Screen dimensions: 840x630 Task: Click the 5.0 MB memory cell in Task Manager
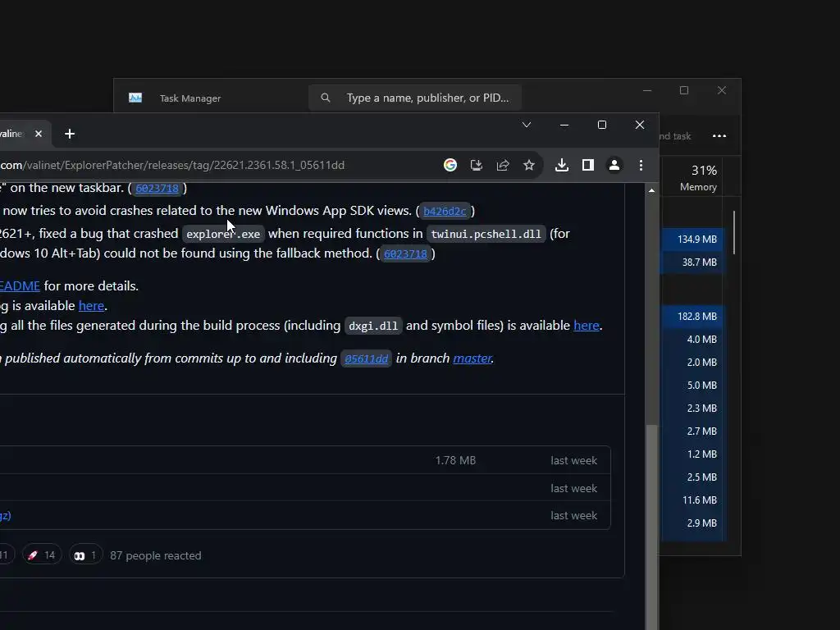tap(692, 386)
